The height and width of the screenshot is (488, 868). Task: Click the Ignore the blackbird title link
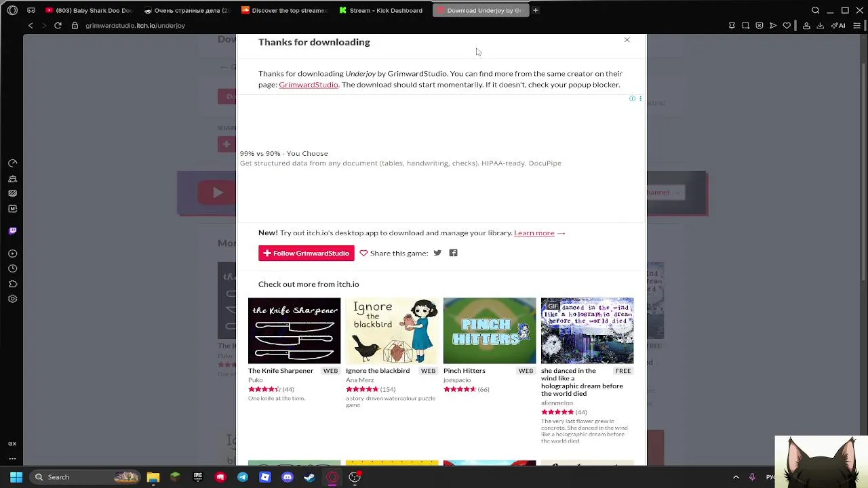click(378, 371)
